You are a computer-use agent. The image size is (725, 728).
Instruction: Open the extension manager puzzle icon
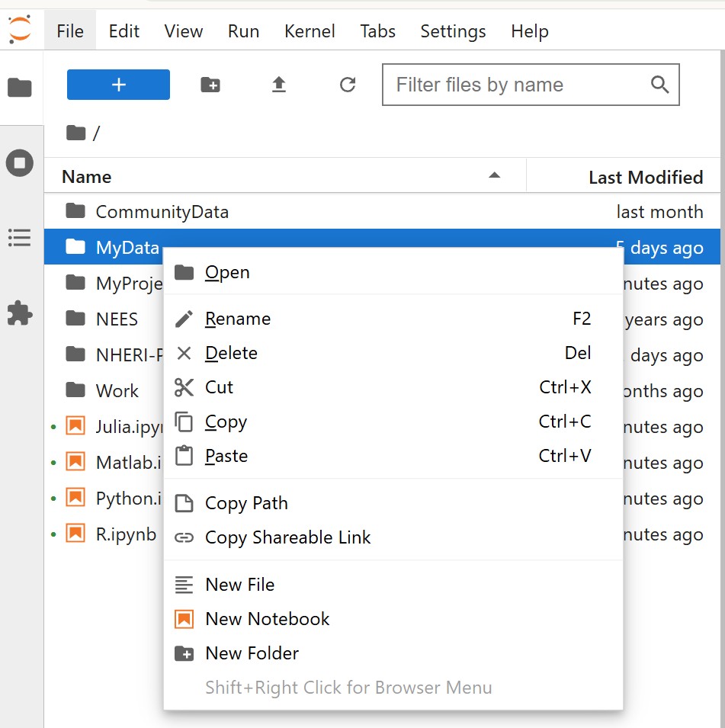tap(20, 313)
